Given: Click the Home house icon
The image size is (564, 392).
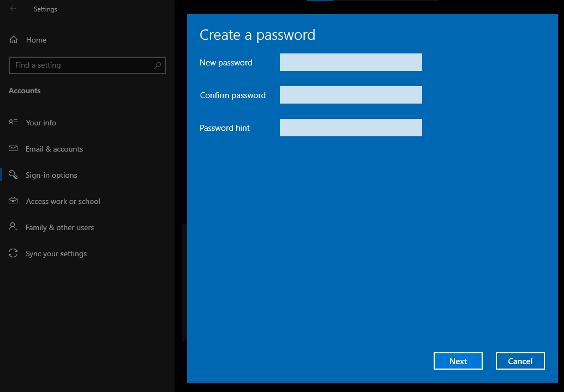Looking at the screenshot, I should 14,40.
